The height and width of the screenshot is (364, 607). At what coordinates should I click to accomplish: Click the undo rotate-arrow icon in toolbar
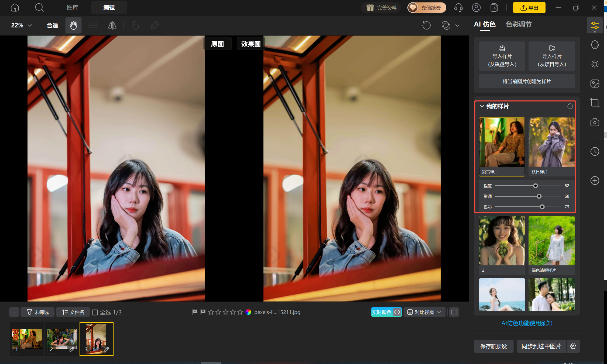pos(426,25)
